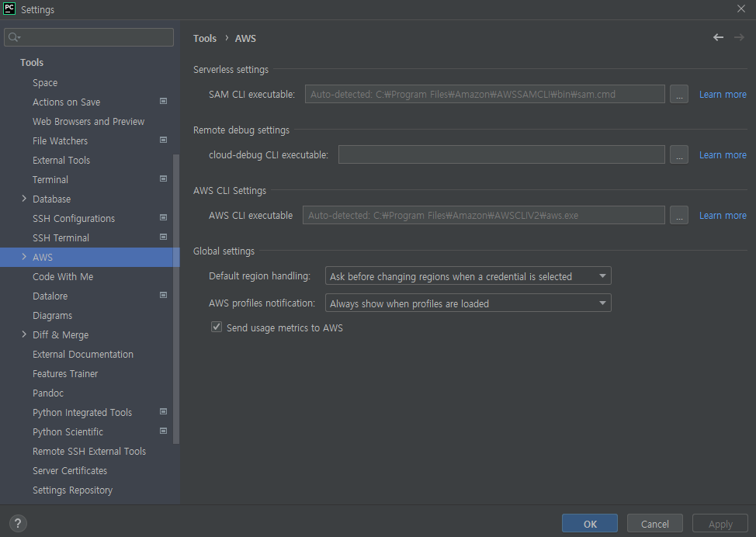
Task: Confirm settings with OK button
Action: [590, 524]
